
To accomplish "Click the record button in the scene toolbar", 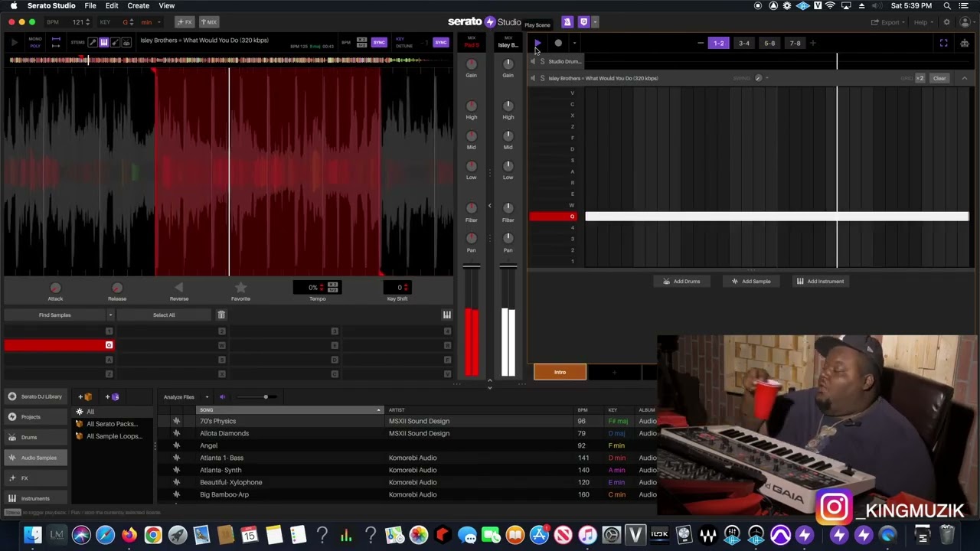I will click(558, 43).
